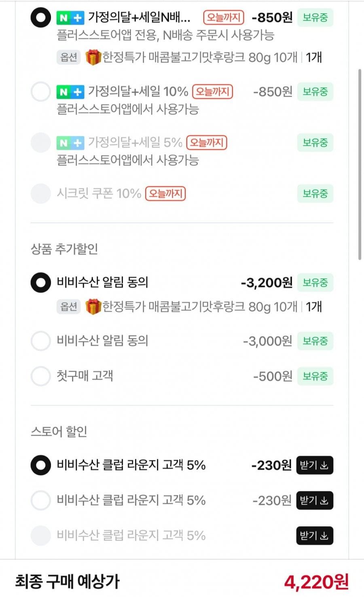The image size is (364, 597).
Task: Download the disabled third 클럽 라운지 coupon
Action: [314, 536]
